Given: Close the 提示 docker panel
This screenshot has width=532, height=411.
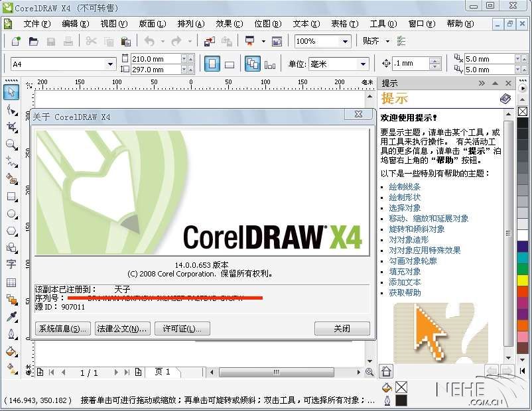Looking at the screenshot, I should coord(508,83).
